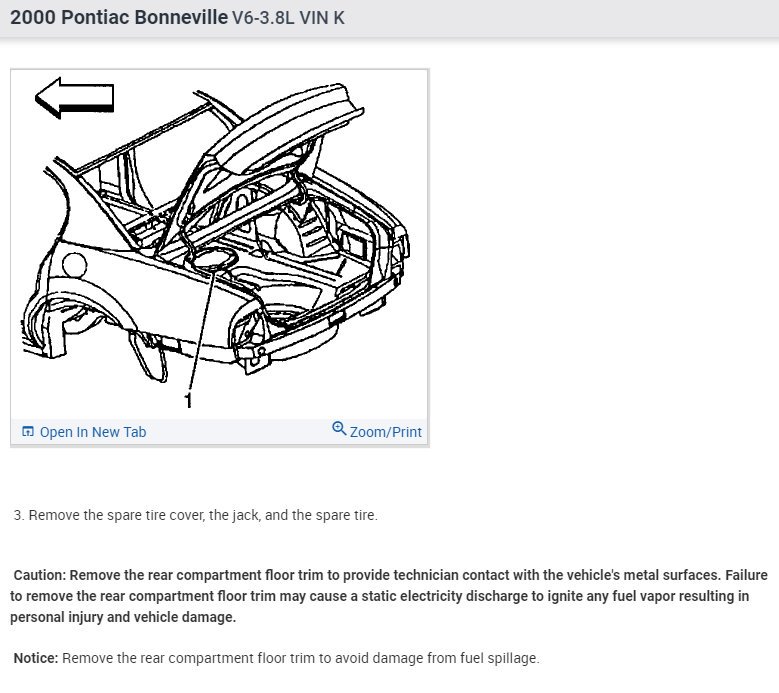Click 'to avoid damage from fuel spillage' text
The height and width of the screenshot is (693, 779).
click(429, 658)
